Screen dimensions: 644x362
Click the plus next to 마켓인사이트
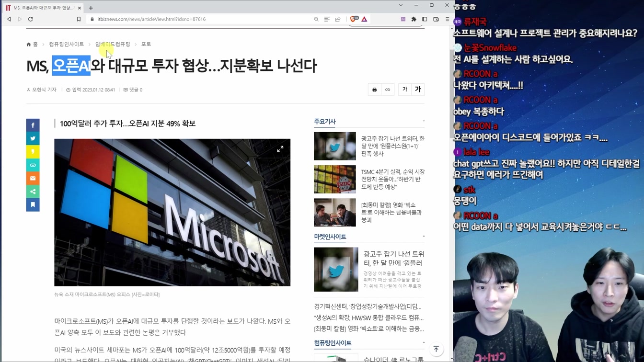coord(424,236)
